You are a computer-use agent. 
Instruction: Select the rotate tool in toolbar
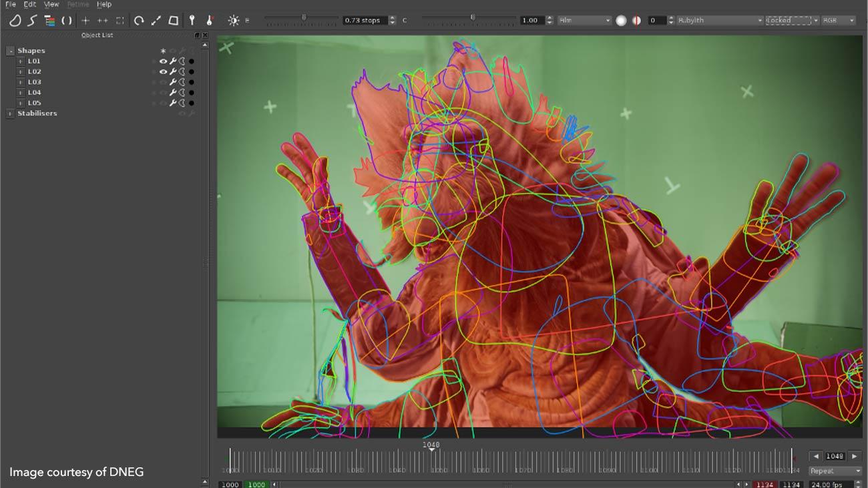[x=139, y=21]
